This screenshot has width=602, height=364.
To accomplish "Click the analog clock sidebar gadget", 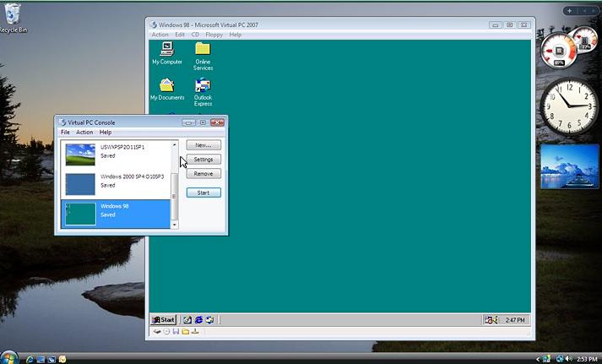I will coord(569,106).
